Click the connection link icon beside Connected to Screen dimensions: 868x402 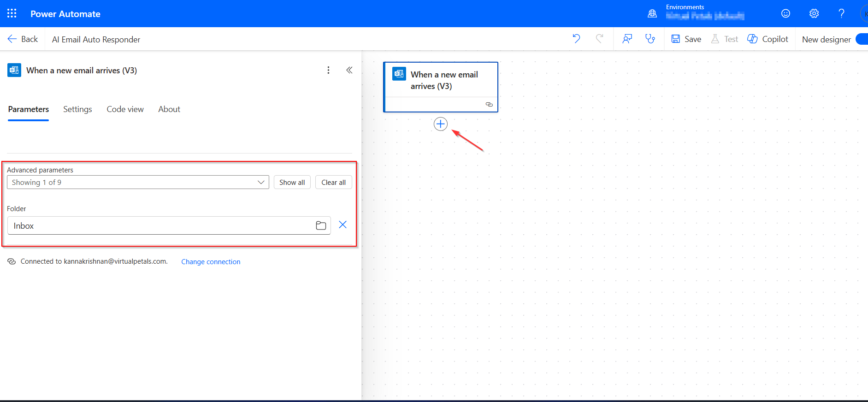click(x=12, y=261)
